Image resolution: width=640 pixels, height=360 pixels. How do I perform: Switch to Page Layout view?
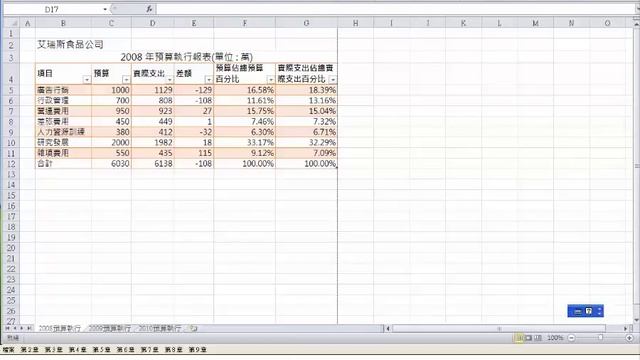coord(529,338)
